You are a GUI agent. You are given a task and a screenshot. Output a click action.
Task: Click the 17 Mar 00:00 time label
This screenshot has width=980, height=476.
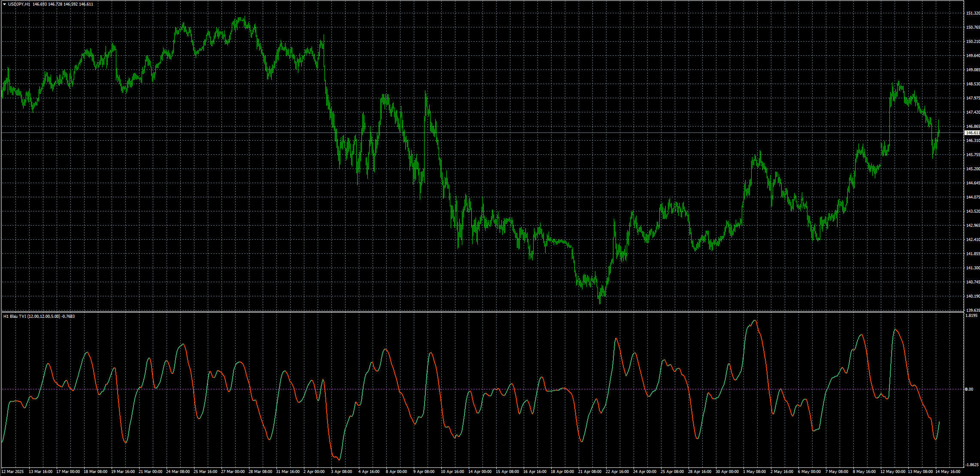(68, 472)
